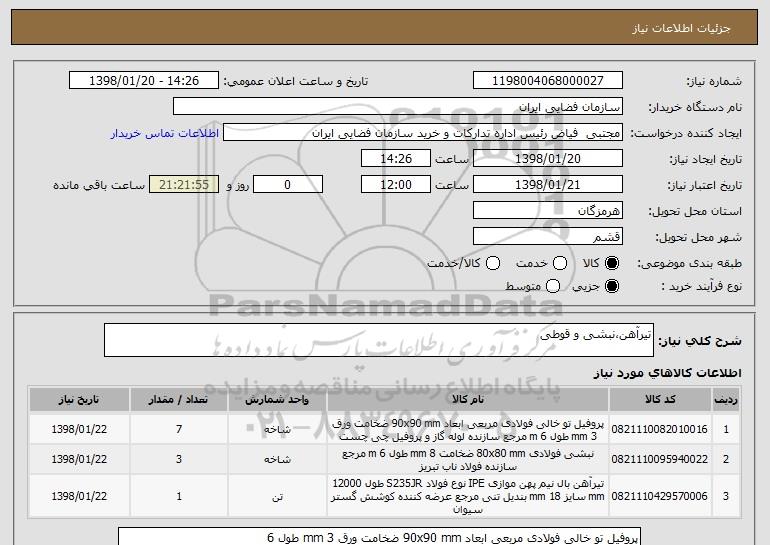The image size is (770, 545).
Task: Click the requester field starting with مجتبی فیاض
Action: pyautogui.click(x=423, y=133)
